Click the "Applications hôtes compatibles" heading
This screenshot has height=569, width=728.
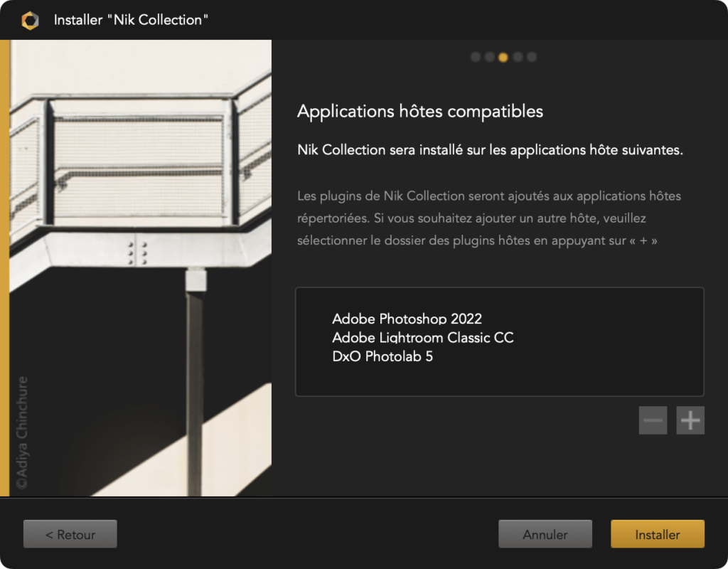(x=420, y=112)
